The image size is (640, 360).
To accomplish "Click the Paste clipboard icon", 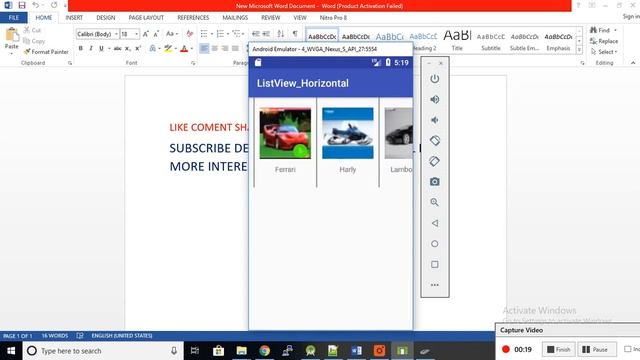I will click(x=12, y=34).
